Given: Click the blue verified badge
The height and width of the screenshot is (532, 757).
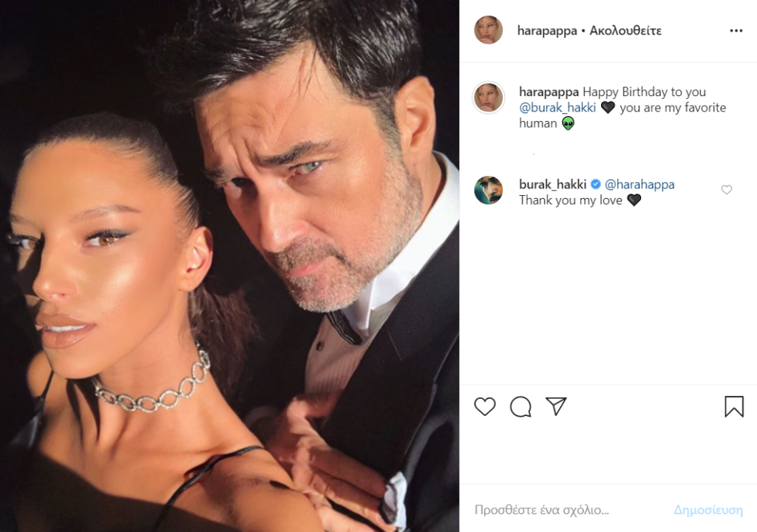Looking at the screenshot, I should (x=595, y=184).
